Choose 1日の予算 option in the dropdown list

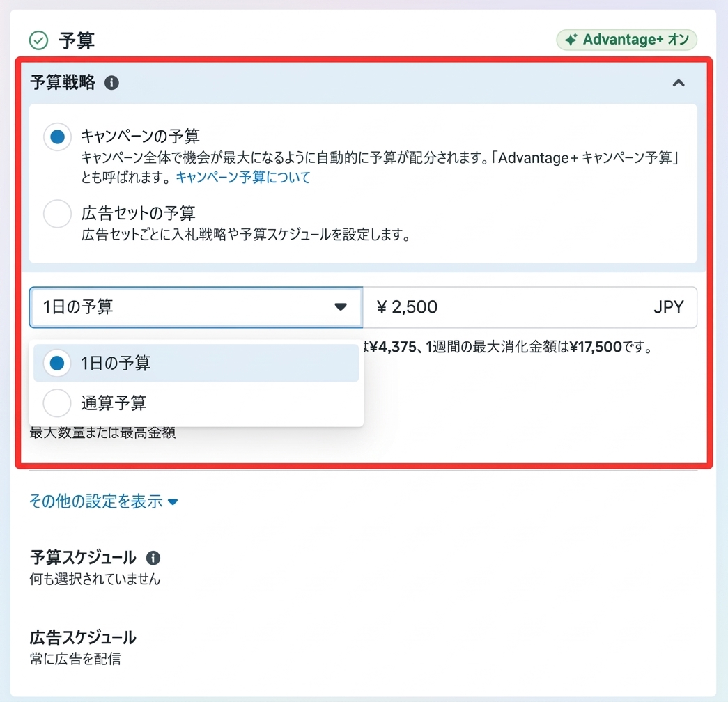196,363
